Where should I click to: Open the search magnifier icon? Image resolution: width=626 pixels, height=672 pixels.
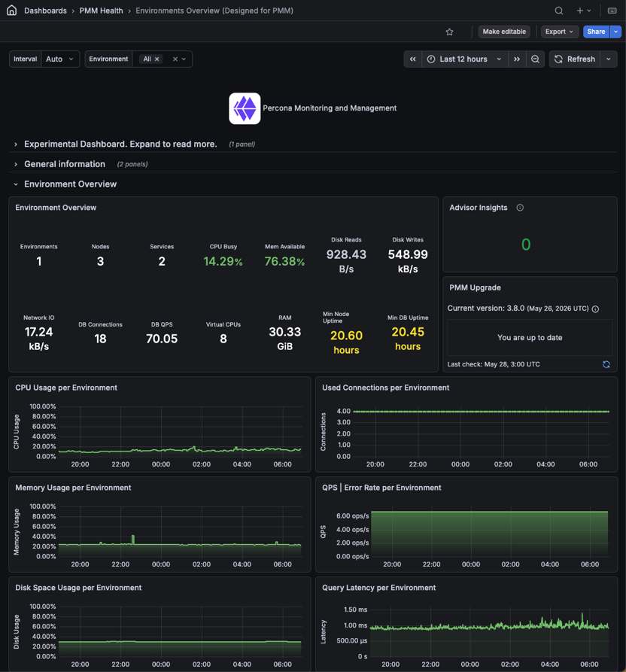pyautogui.click(x=559, y=11)
